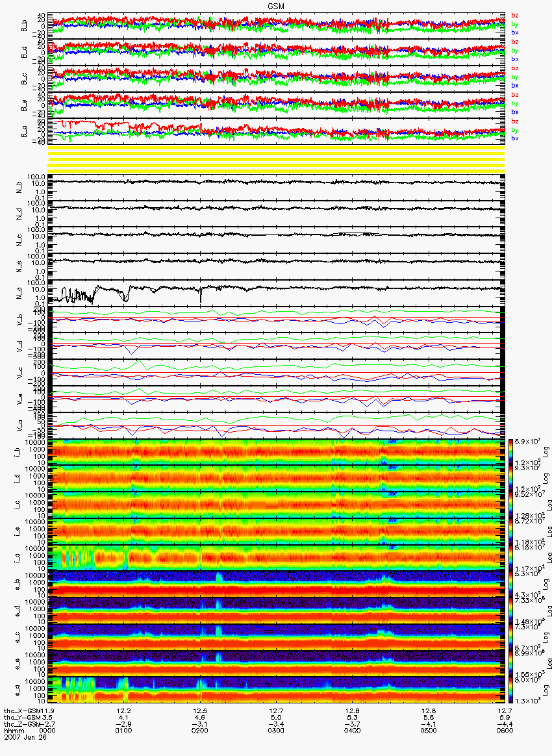This screenshot has height=756, width=552.
Task: Select the e_b electron spectrogram label
Action: 18,585
